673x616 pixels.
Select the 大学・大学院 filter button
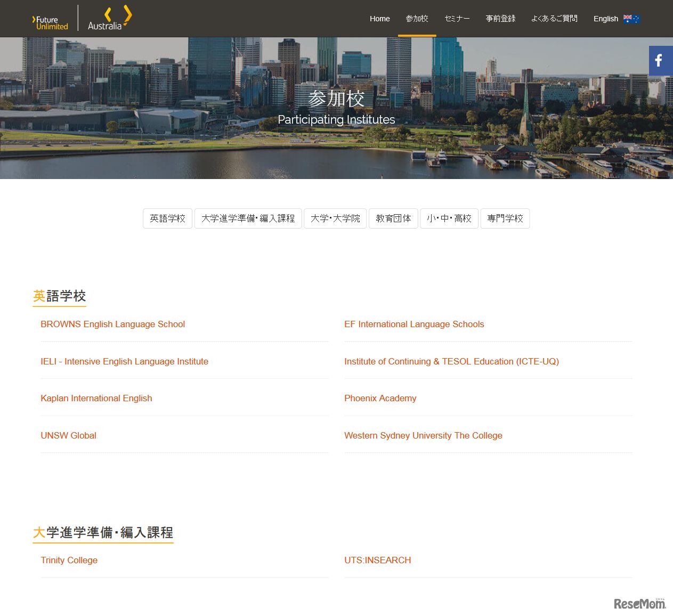click(335, 218)
